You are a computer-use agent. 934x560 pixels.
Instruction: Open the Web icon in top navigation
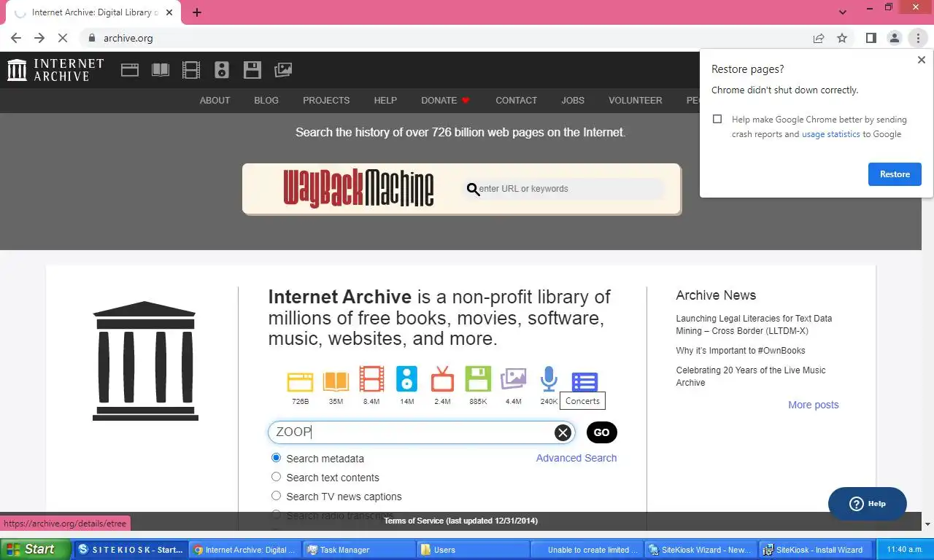[x=130, y=70]
